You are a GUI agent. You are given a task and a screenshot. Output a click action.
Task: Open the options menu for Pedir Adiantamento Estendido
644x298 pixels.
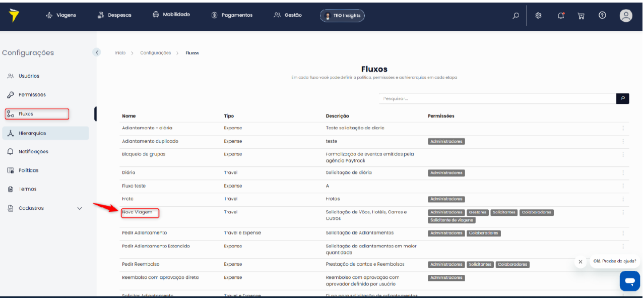pos(623,246)
